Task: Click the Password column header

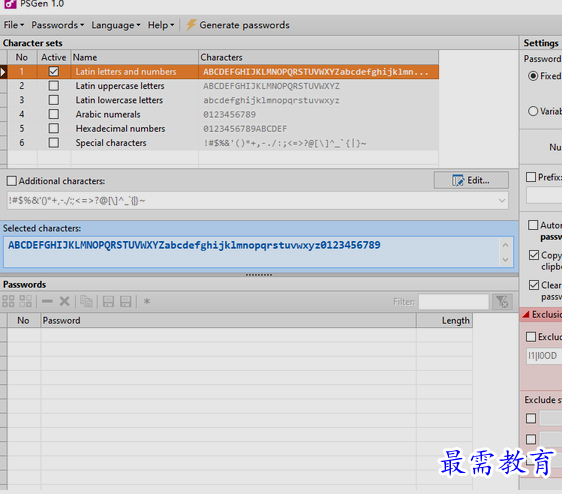Action: click(228, 320)
